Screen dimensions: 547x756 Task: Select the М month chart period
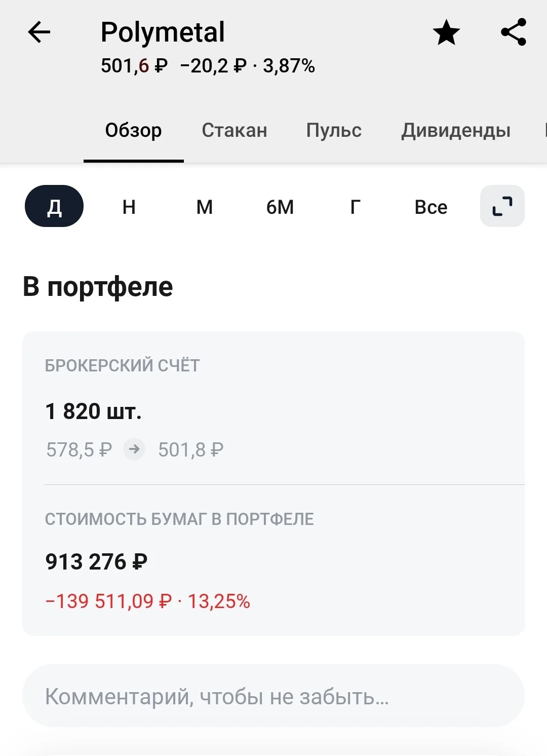click(x=205, y=207)
